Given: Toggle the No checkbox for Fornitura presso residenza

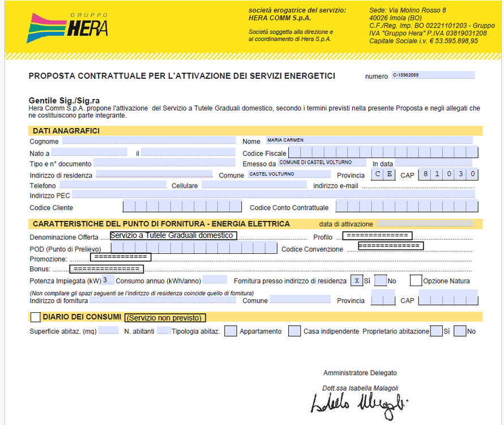Looking at the screenshot, I should pyautogui.click(x=381, y=280).
